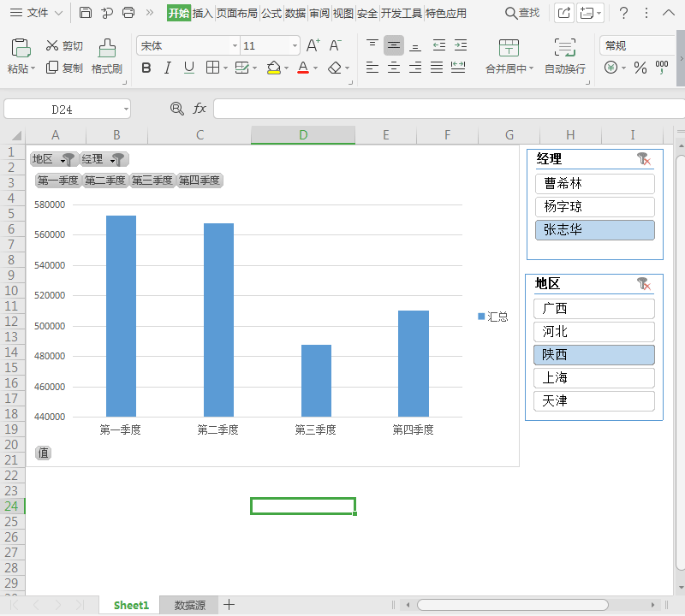Click the Undo icon in the quick toolbar

tap(107, 13)
